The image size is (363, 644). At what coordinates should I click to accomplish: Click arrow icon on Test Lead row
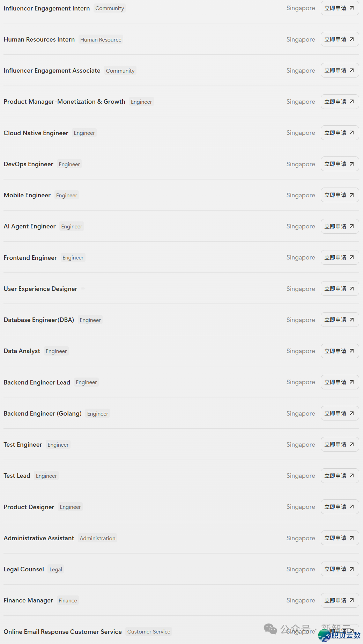click(351, 476)
